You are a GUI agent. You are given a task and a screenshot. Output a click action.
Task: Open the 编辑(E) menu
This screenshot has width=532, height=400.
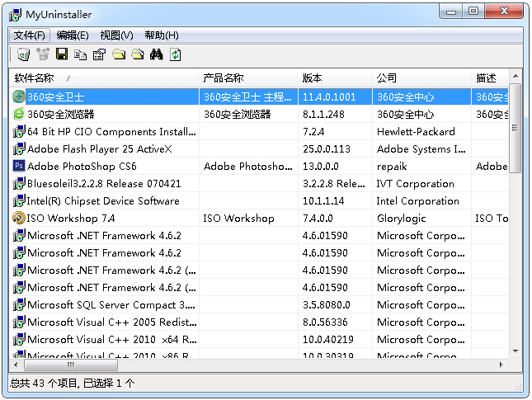[x=73, y=35]
